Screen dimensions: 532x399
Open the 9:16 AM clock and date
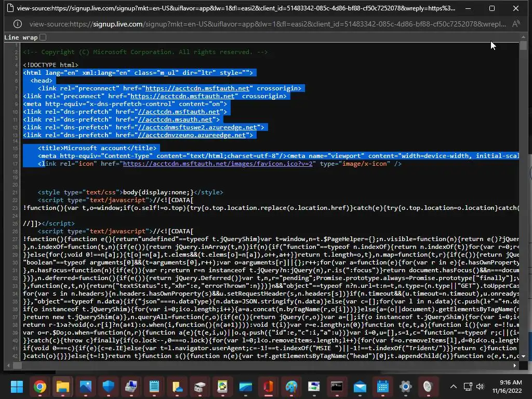[x=507, y=387]
